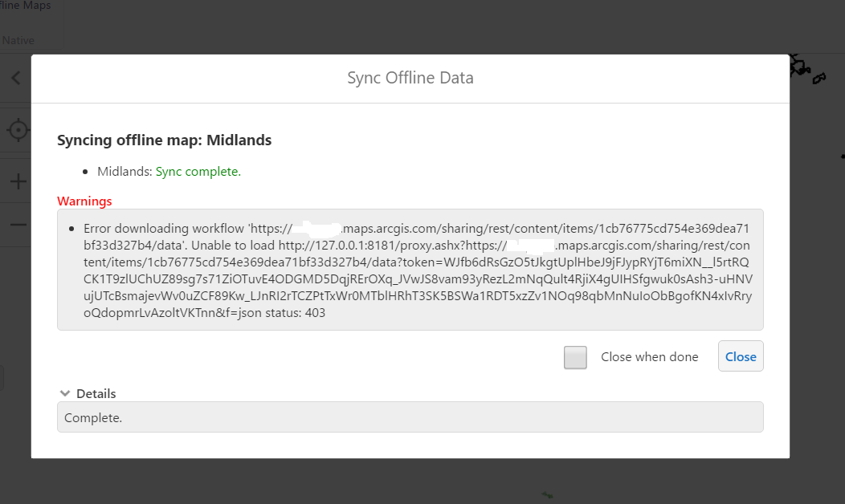Click the 'Close when done' label
The width and height of the screenshot is (845, 504).
pos(649,356)
